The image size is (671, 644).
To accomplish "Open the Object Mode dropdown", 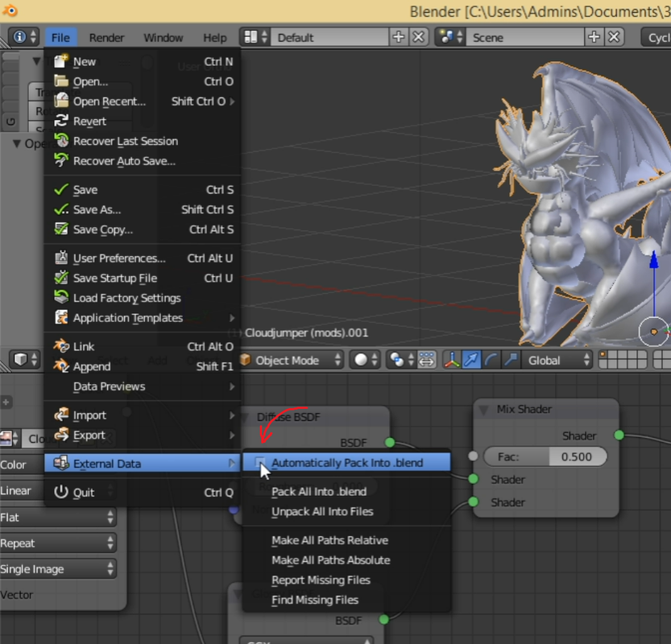I will pyautogui.click(x=291, y=360).
